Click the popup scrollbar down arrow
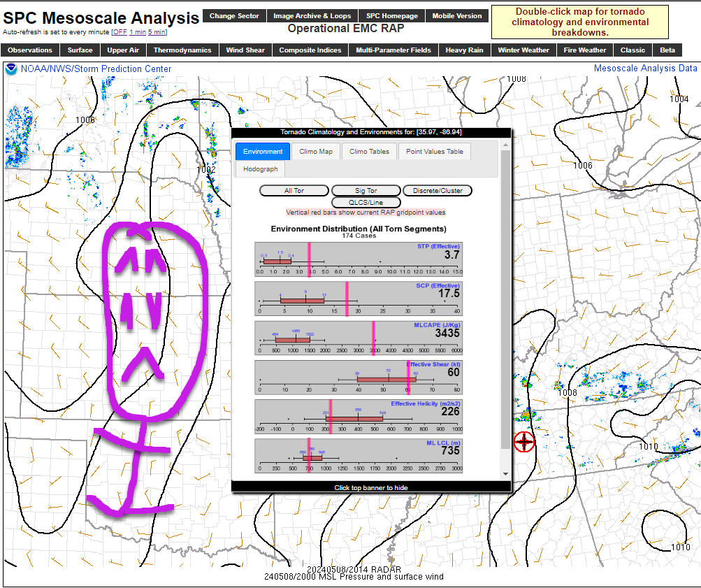Viewport: 701px width, 588px height. tap(505, 474)
